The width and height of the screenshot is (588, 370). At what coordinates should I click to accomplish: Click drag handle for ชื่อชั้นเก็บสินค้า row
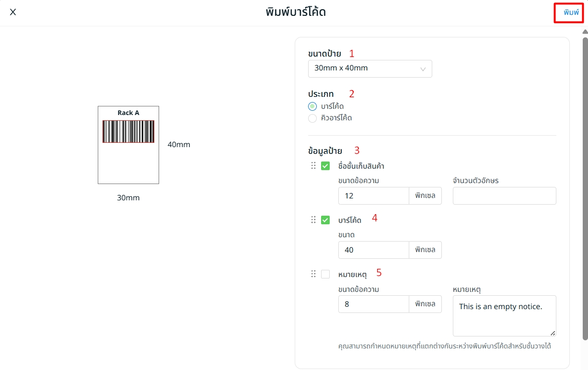tap(313, 165)
